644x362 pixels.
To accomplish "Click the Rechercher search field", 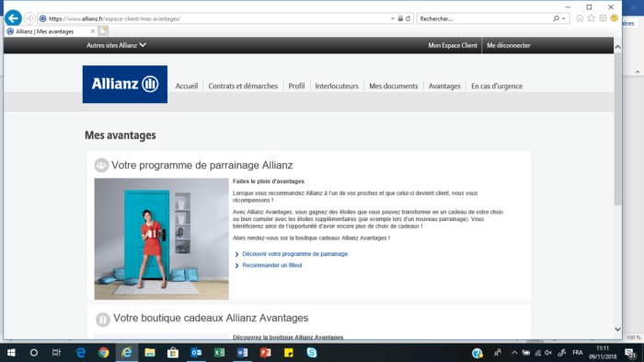I will 485,18.
